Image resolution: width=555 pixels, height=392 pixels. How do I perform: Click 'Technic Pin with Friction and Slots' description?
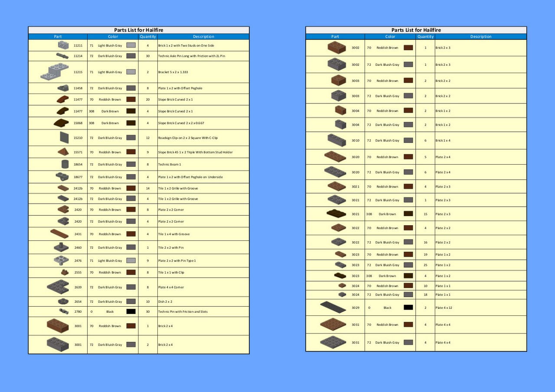click(183, 311)
